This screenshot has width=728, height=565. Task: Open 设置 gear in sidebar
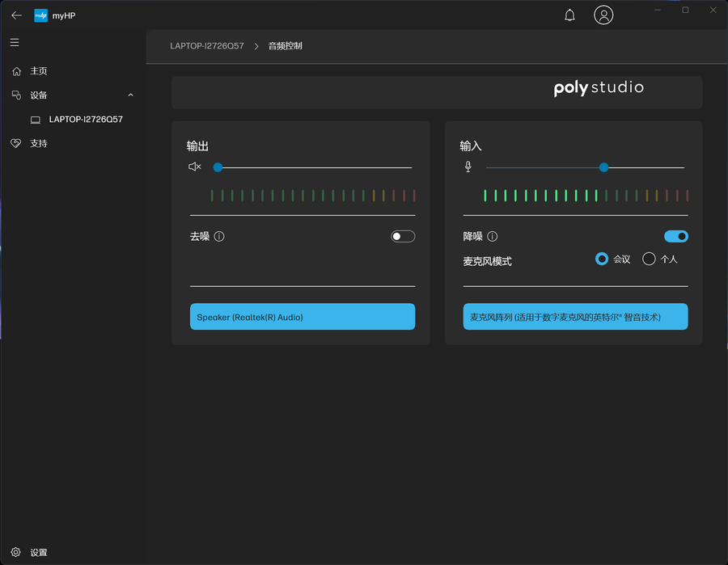coord(16,553)
